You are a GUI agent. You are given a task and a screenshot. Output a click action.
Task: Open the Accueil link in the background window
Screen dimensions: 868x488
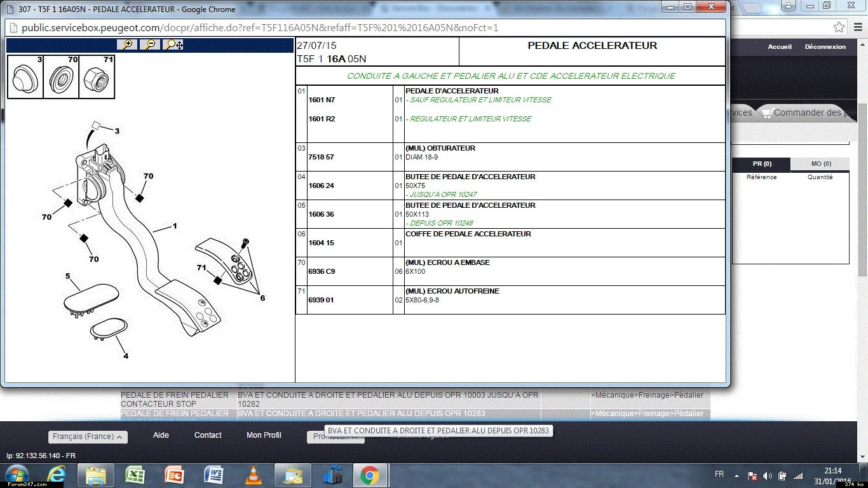tap(780, 47)
